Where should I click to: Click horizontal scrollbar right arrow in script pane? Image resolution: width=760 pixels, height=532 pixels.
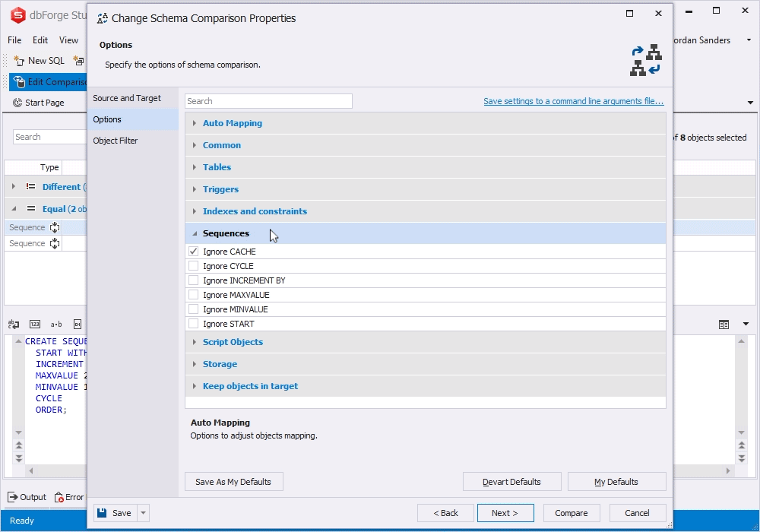(x=728, y=470)
